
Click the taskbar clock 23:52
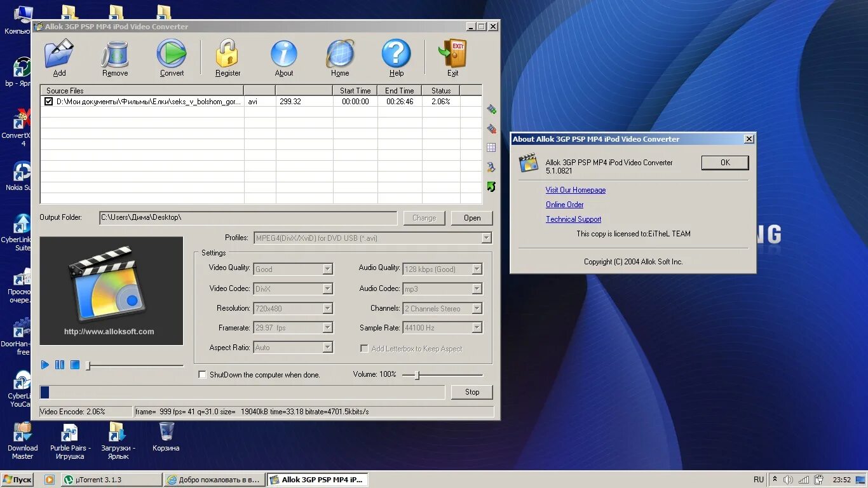pos(841,480)
